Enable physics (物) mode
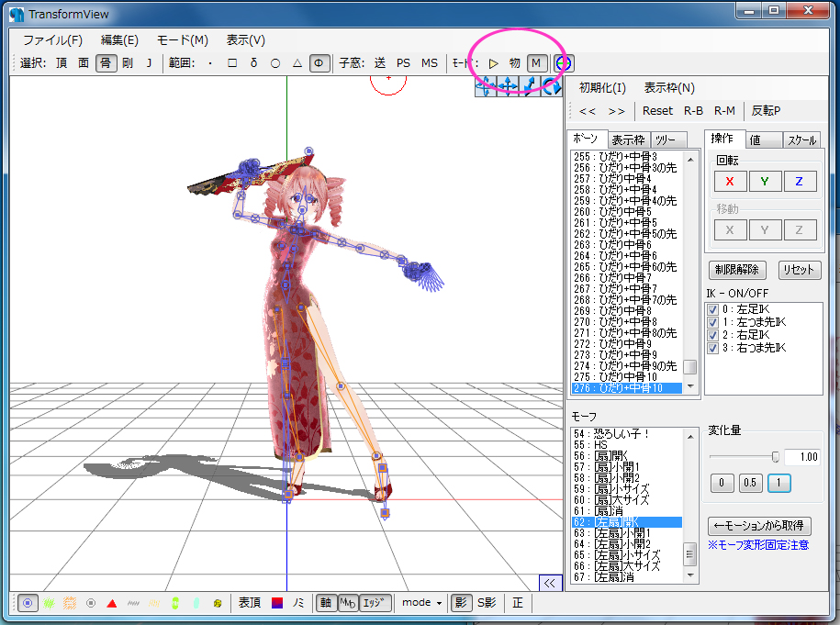The height and width of the screenshot is (625, 840). click(x=514, y=63)
